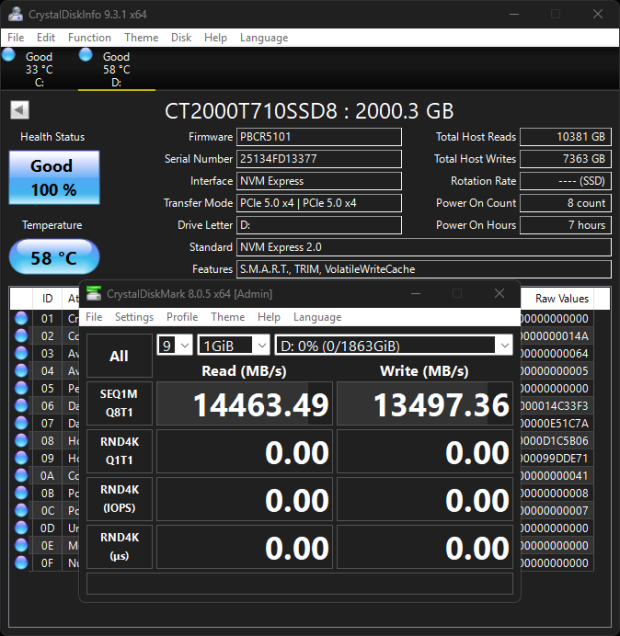This screenshot has height=636, width=620.
Task: Run the SEQ1M Q8T1 test
Action: tap(119, 403)
